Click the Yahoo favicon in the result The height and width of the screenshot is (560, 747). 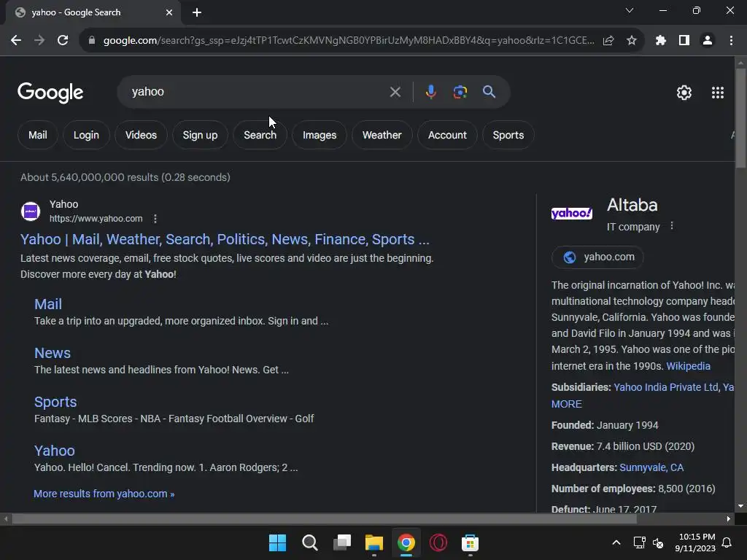coord(31,211)
